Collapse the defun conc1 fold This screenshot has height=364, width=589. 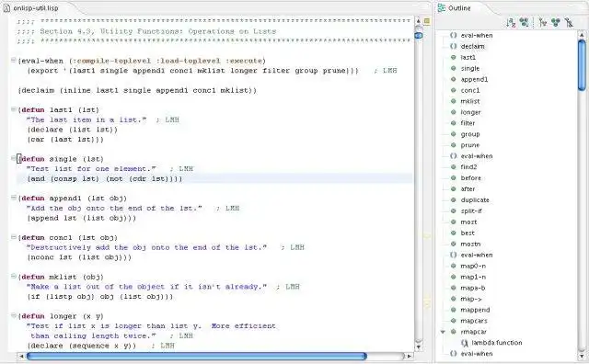pos(14,237)
